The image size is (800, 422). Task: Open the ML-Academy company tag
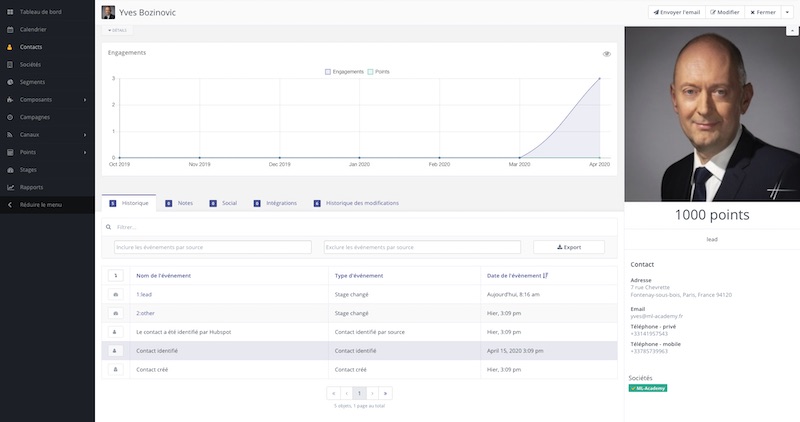coord(648,388)
